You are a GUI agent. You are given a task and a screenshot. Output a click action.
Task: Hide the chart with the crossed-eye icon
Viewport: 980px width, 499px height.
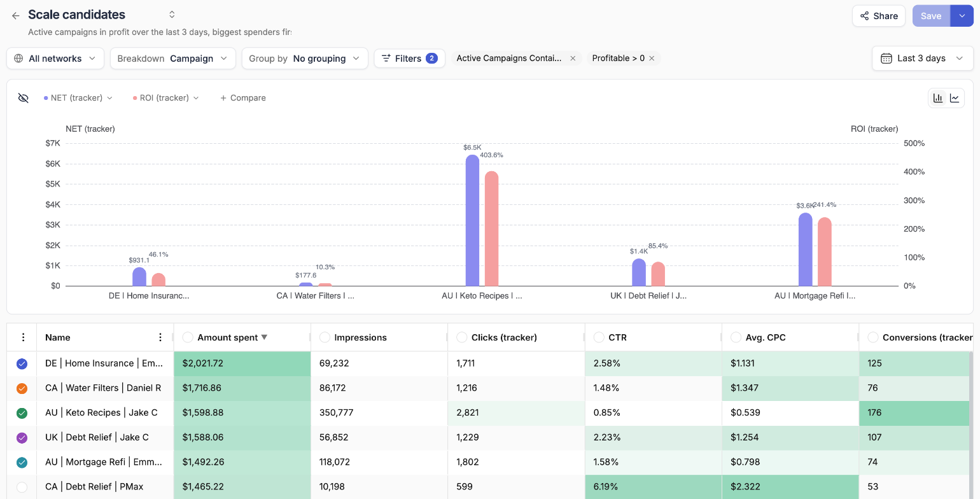[x=24, y=98]
